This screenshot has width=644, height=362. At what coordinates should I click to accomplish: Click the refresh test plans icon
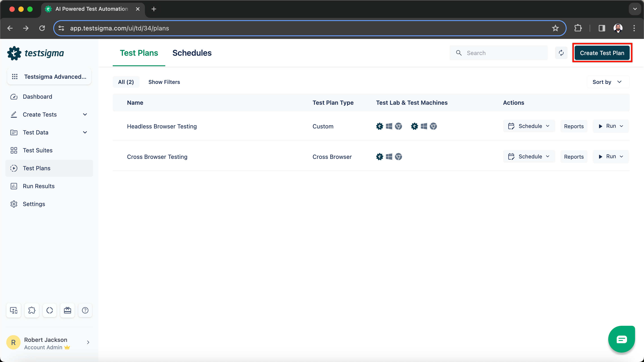coord(561,53)
